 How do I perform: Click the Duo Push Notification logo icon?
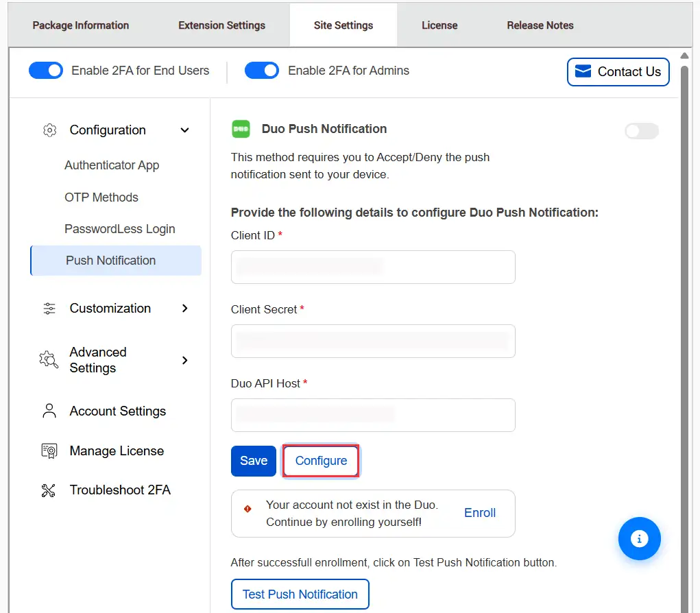point(241,128)
